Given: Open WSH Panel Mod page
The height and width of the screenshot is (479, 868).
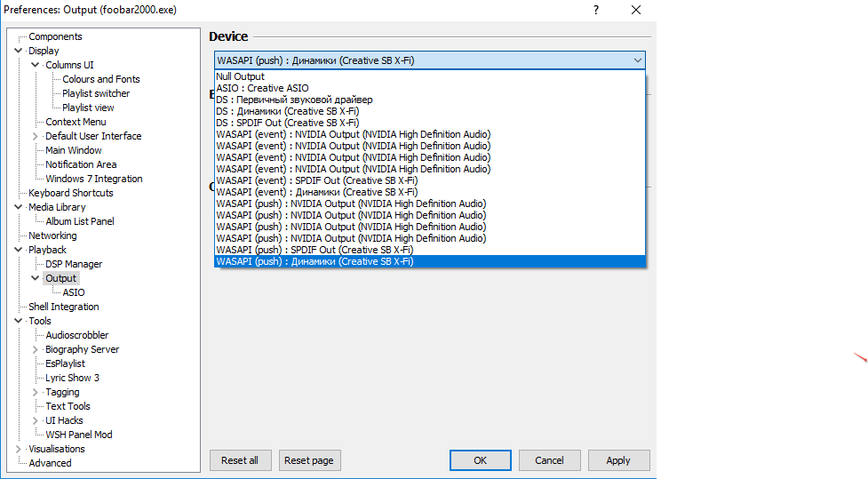Looking at the screenshot, I should [x=78, y=435].
